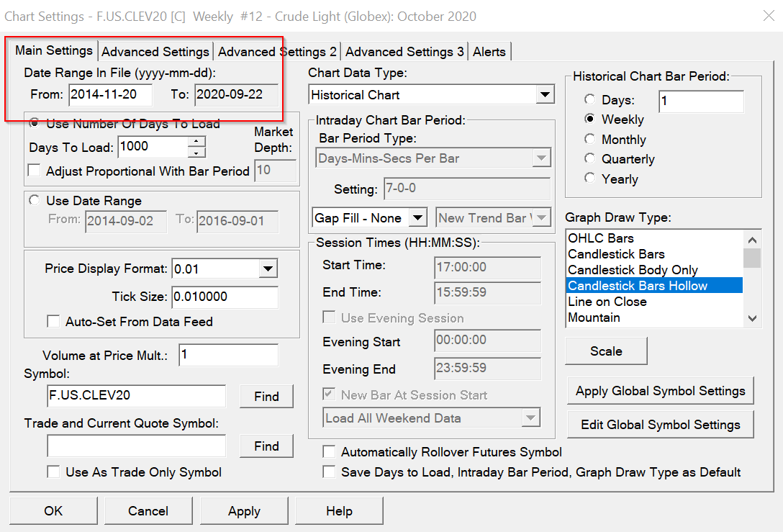Select Candlestick Bars graph draw type
Image resolution: width=783 pixels, height=532 pixels.
coord(654,254)
